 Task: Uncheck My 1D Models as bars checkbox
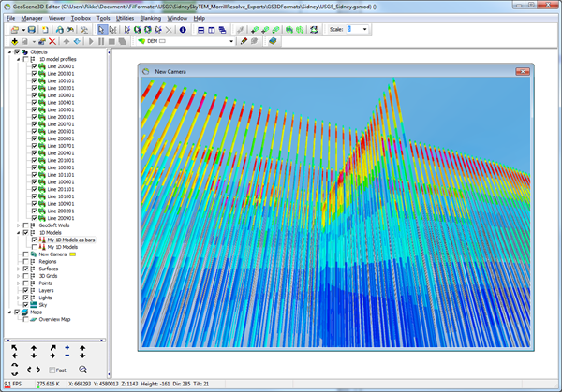pos(34,240)
